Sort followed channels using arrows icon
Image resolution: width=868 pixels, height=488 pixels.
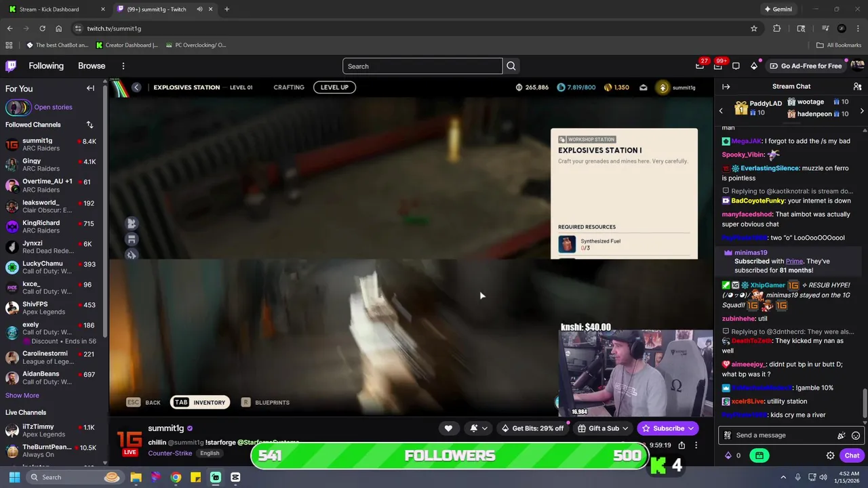(90, 125)
